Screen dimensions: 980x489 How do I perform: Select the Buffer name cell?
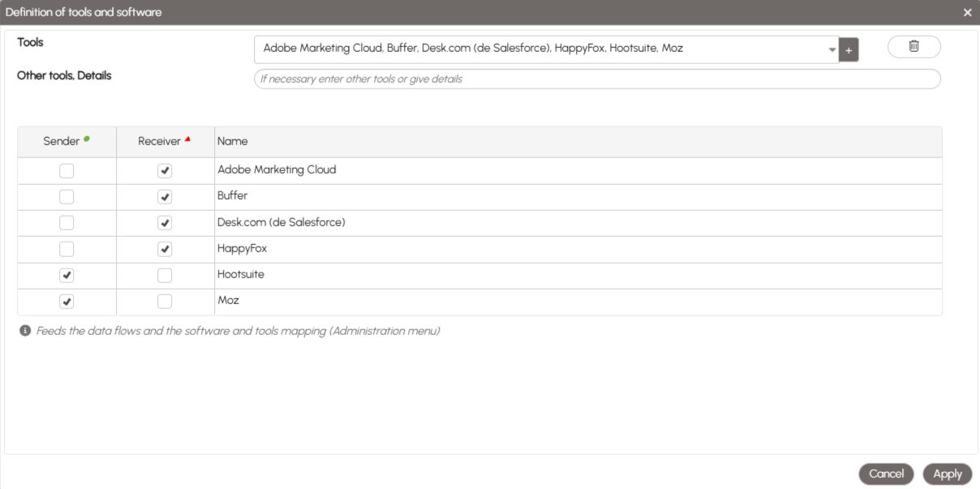point(578,197)
